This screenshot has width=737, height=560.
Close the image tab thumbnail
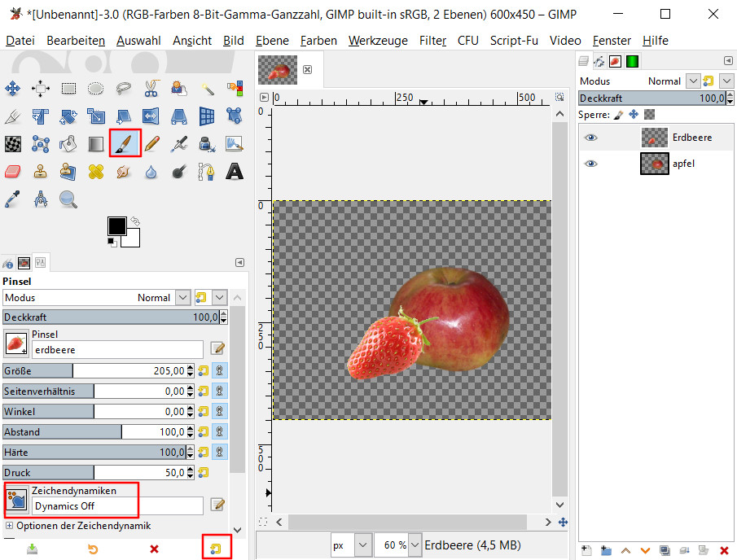(307, 69)
